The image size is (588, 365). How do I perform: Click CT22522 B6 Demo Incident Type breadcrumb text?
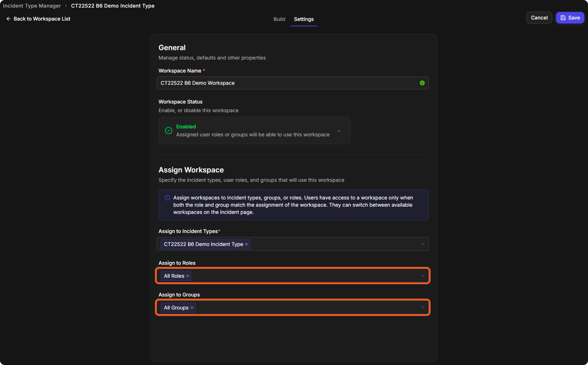tap(113, 6)
